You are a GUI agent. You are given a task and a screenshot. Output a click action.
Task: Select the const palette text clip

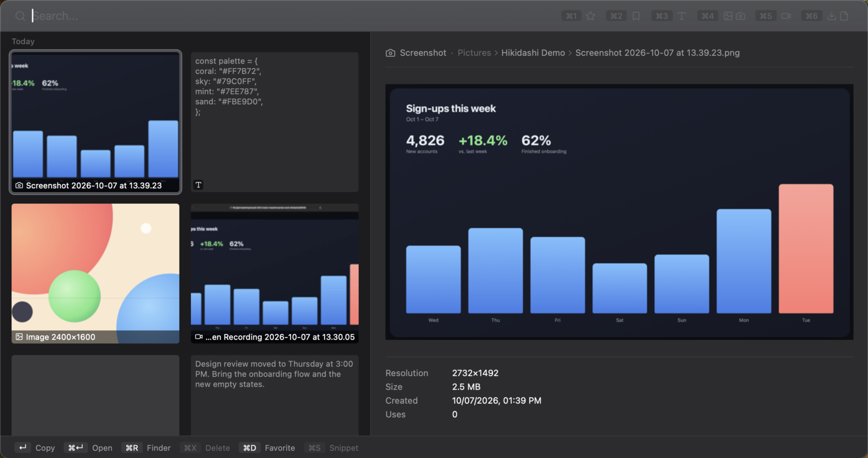coord(275,122)
